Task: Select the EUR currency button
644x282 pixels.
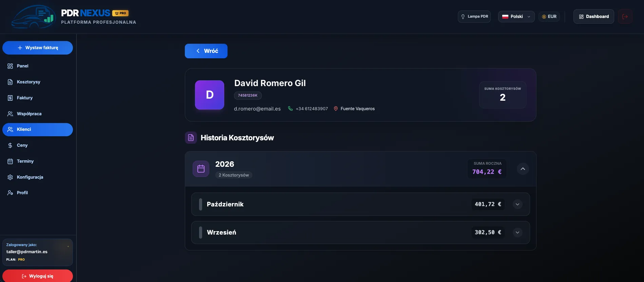Action: (x=549, y=17)
